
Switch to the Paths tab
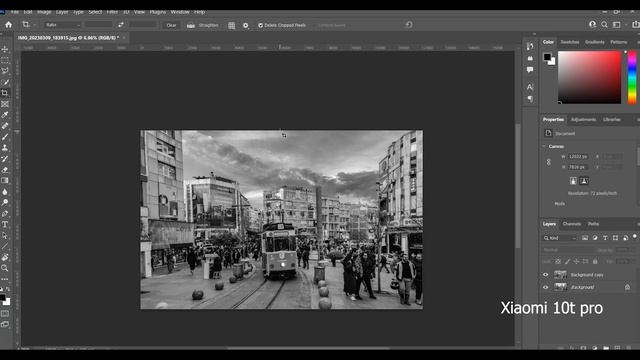(x=593, y=224)
